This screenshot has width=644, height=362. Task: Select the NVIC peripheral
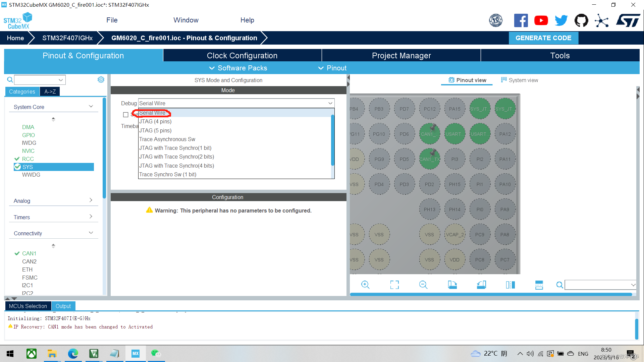28,151
